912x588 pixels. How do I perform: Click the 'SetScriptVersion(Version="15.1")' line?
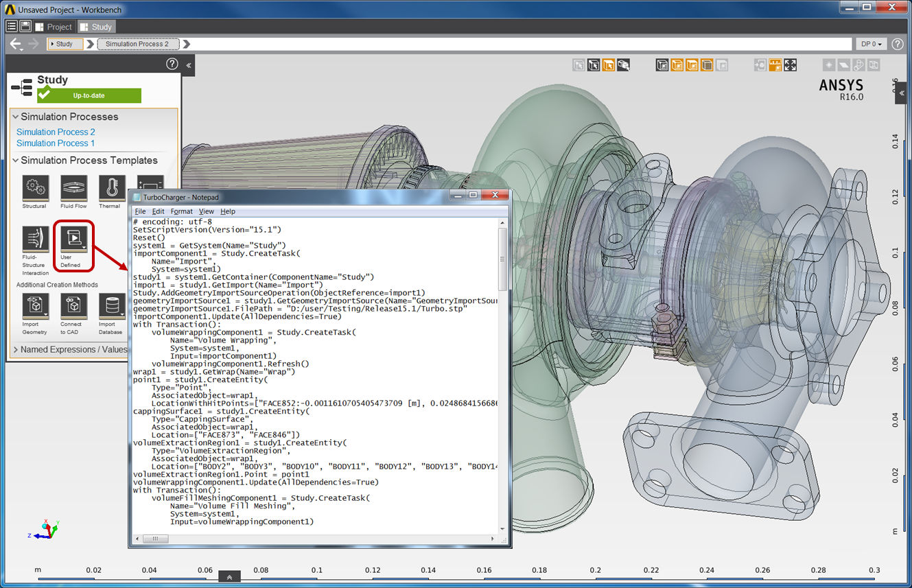[207, 230]
